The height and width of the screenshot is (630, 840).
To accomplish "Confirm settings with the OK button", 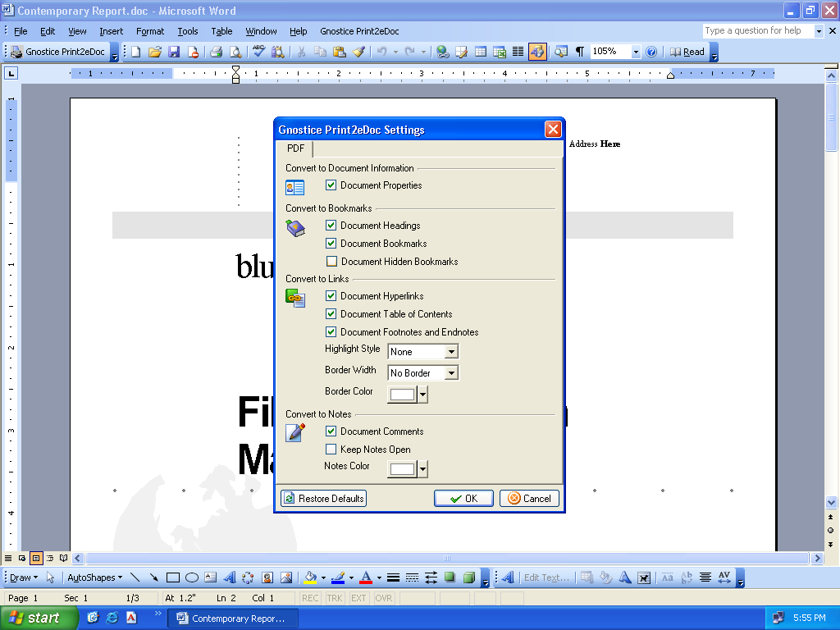I will click(x=464, y=498).
